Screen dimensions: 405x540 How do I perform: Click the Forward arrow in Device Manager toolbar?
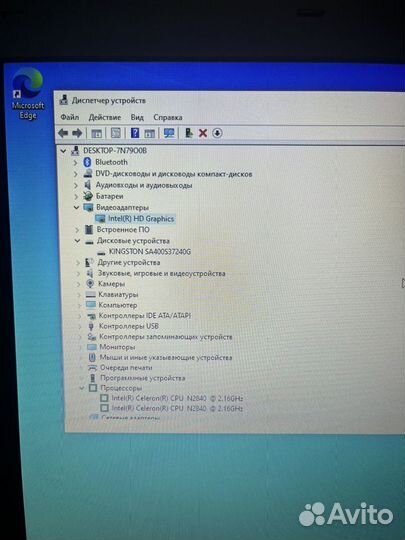point(77,133)
